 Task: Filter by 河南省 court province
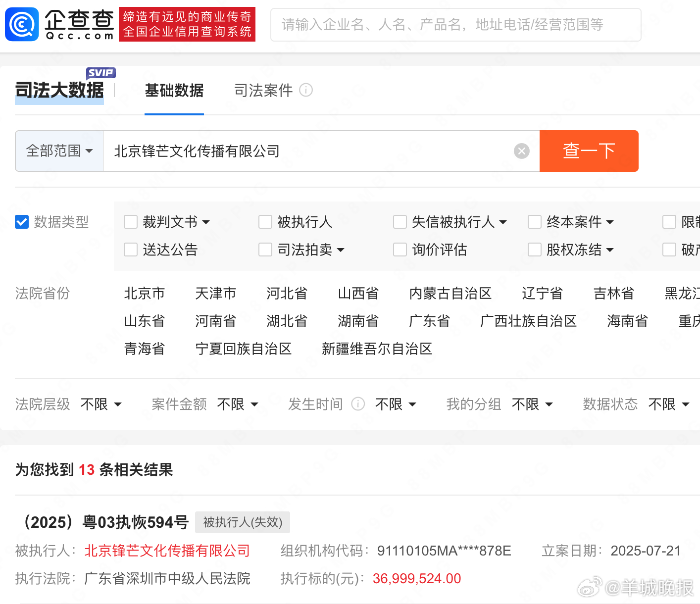[216, 321]
